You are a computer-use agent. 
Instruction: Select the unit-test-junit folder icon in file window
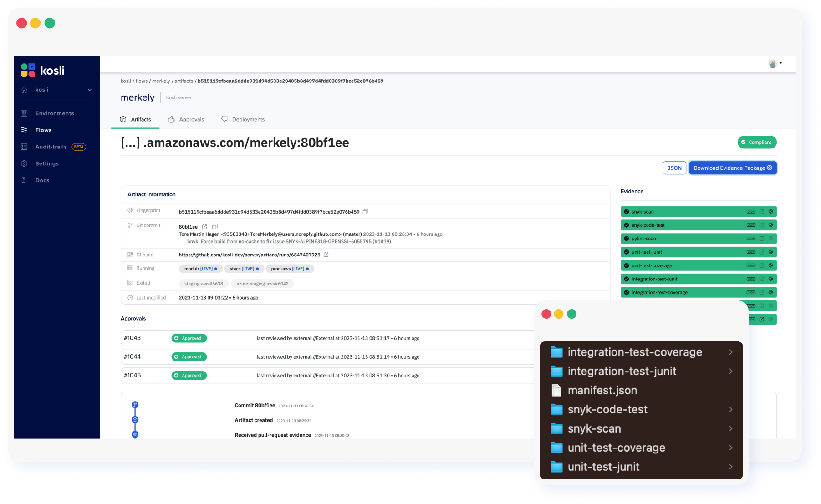[x=556, y=467]
